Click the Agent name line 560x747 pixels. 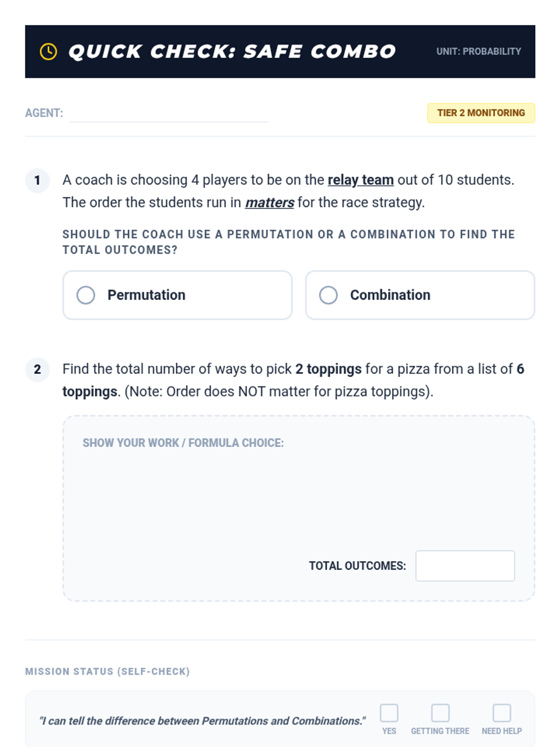[x=169, y=113]
